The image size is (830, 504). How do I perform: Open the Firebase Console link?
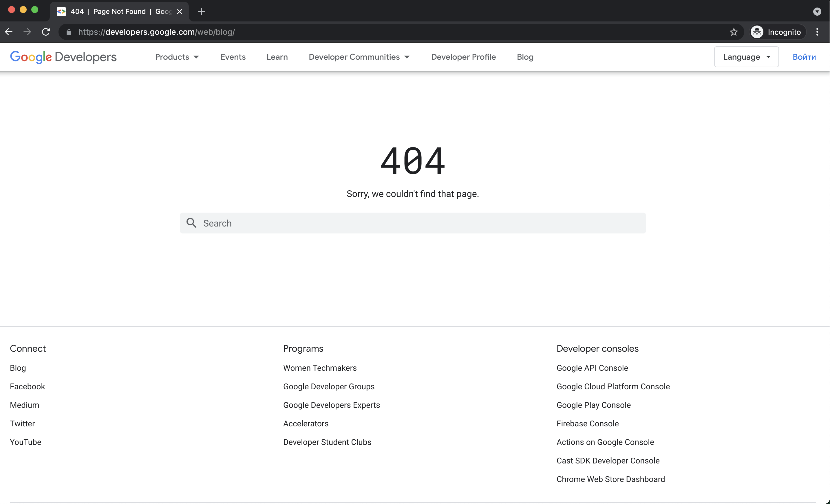pos(588,423)
